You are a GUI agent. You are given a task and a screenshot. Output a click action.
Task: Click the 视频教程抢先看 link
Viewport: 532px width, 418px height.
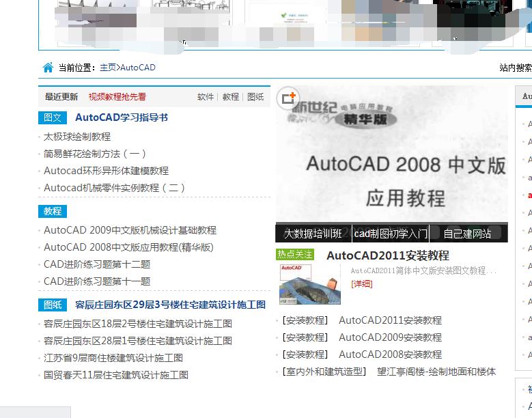click(117, 97)
